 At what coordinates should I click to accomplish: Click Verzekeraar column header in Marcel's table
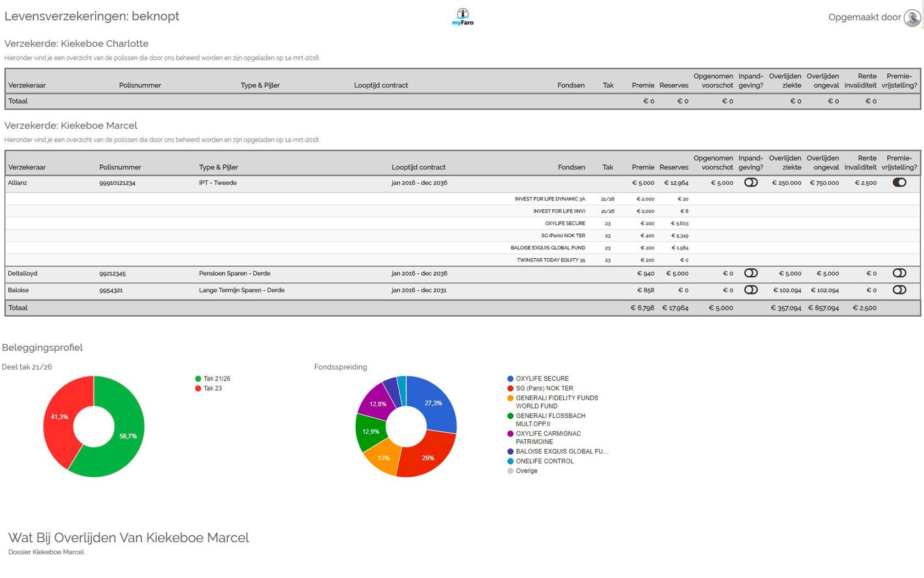coord(27,167)
